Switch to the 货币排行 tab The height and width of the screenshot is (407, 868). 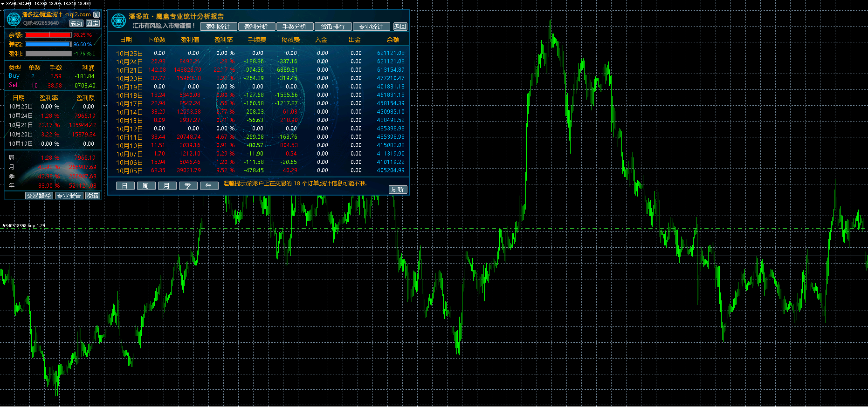[x=333, y=27]
